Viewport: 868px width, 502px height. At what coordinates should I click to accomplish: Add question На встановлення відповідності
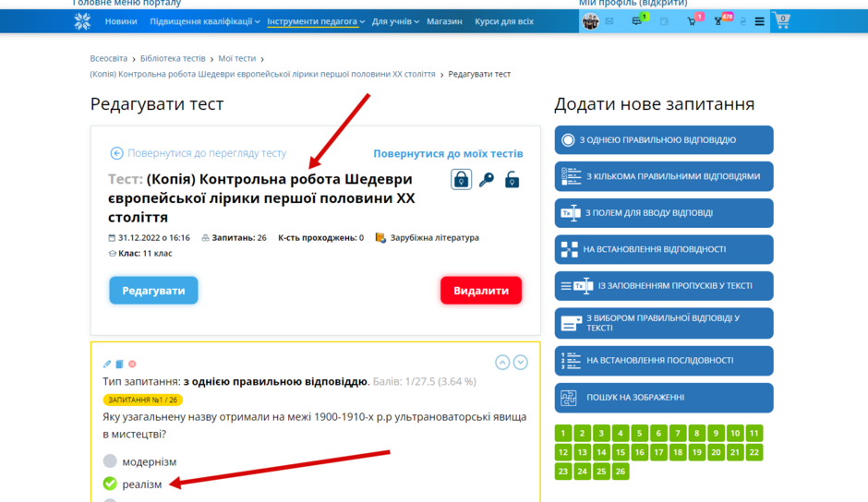point(664,250)
